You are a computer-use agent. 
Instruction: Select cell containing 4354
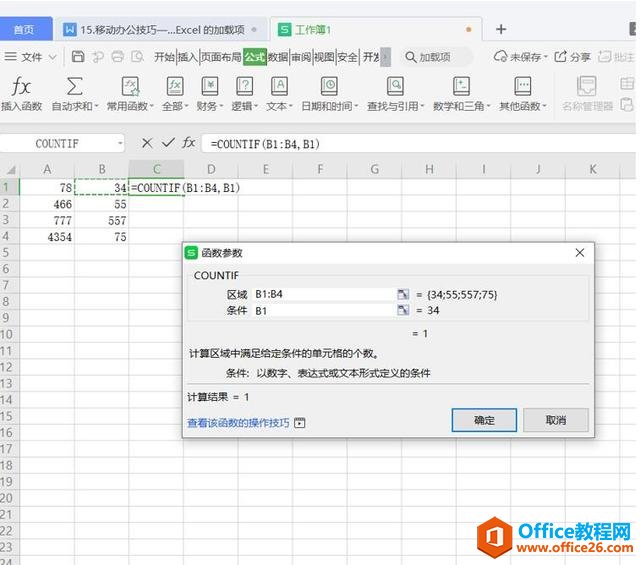tap(47, 236)
